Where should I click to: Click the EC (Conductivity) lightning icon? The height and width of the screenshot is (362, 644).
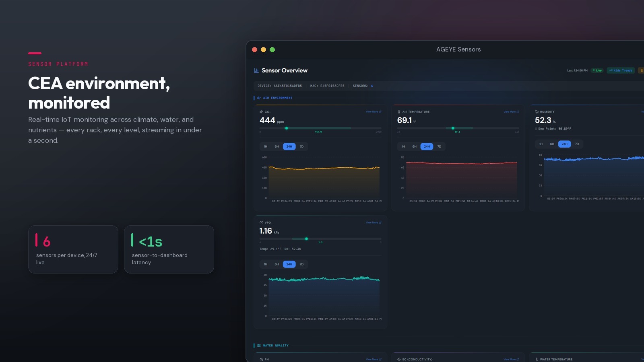pos(399,360)
